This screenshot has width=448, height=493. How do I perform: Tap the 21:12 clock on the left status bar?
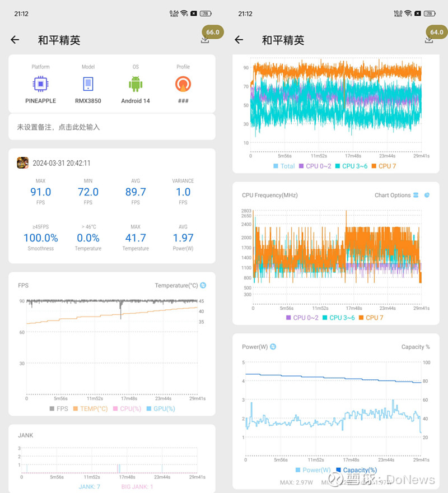(x=21, y=13)
